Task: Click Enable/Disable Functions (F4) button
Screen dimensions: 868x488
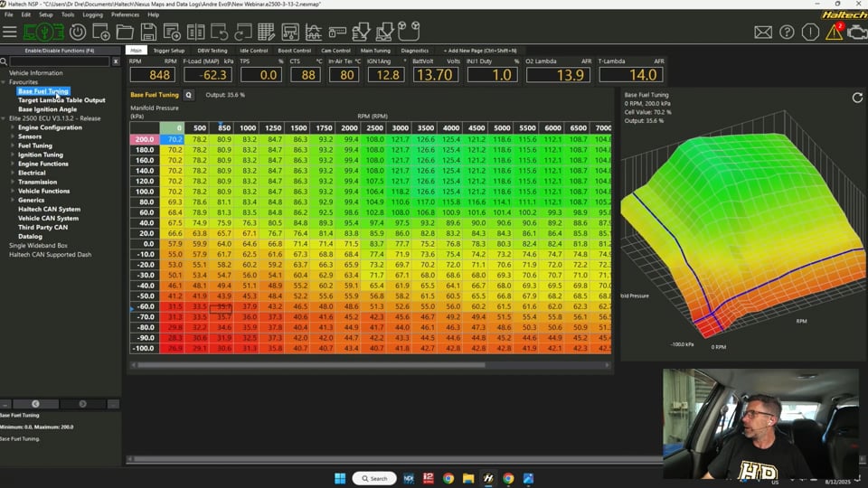Action: tap(60, 51)
